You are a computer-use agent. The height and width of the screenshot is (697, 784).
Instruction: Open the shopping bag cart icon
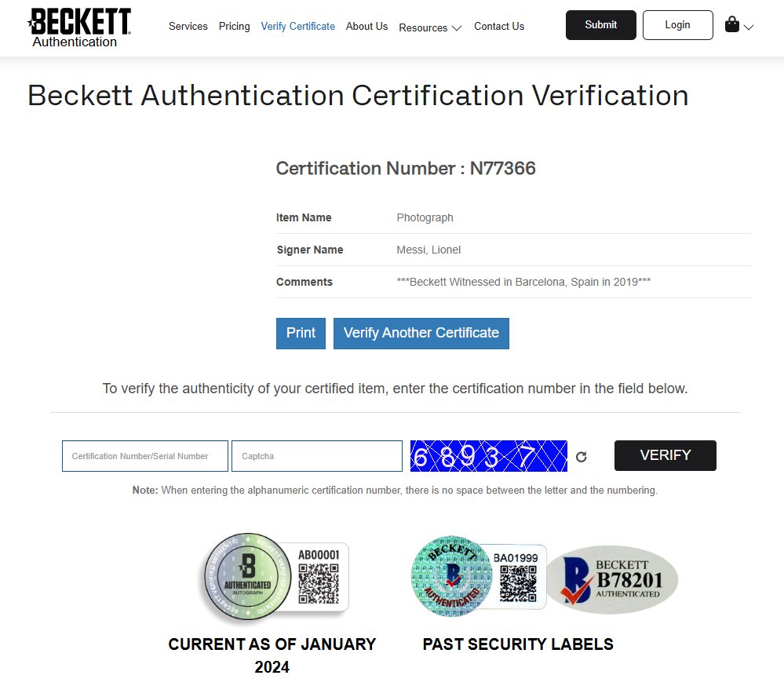[x=731, y=24]
